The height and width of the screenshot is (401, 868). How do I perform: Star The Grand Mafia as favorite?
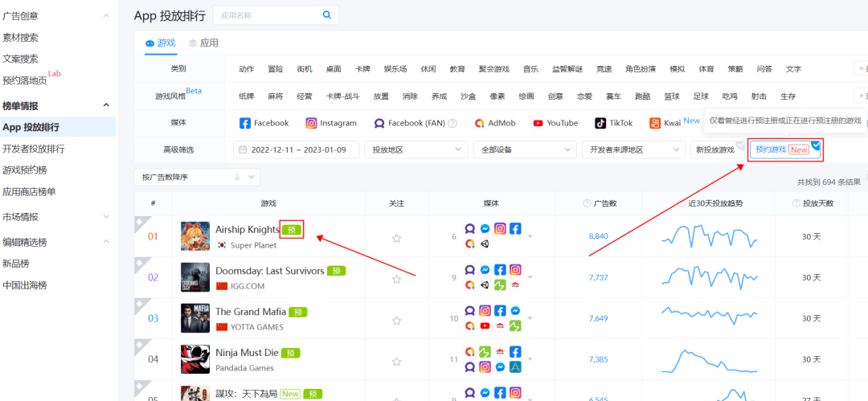pos(396,320)
